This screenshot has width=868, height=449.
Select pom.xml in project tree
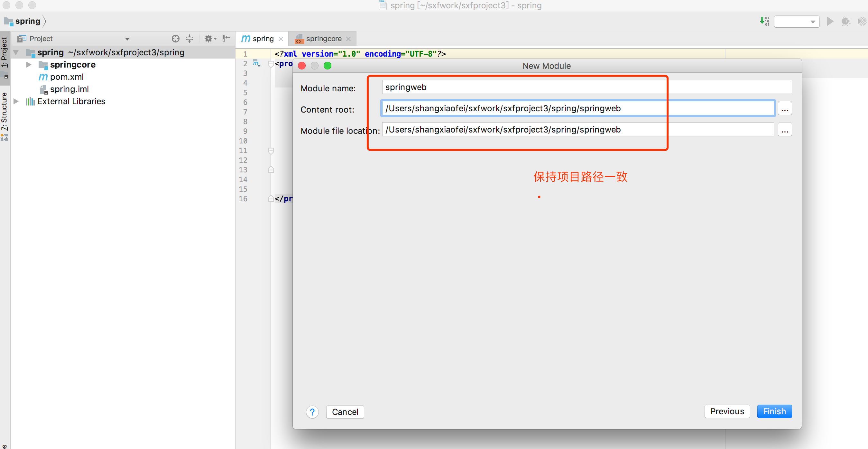tap(66, 77)
